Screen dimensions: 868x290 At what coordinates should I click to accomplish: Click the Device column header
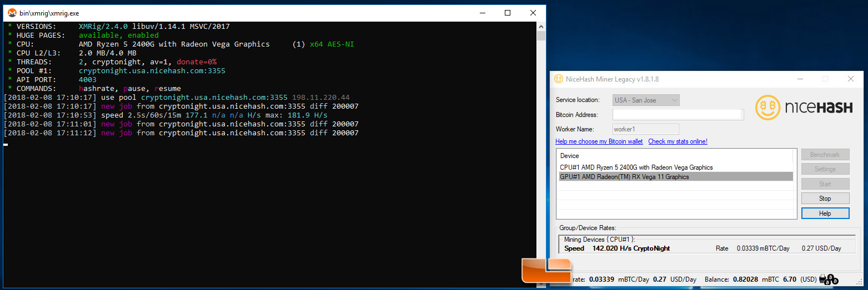675,156
